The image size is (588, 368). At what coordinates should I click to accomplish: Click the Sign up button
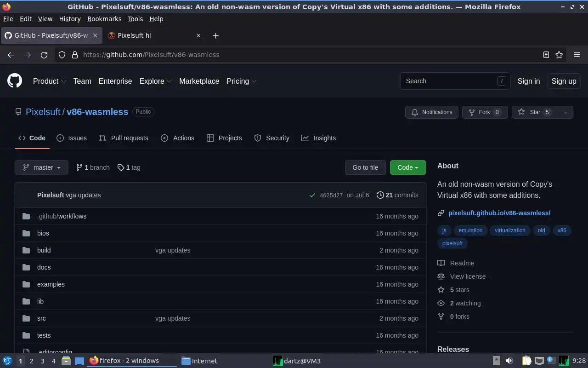pyautogui.click(x=564, y=81)
